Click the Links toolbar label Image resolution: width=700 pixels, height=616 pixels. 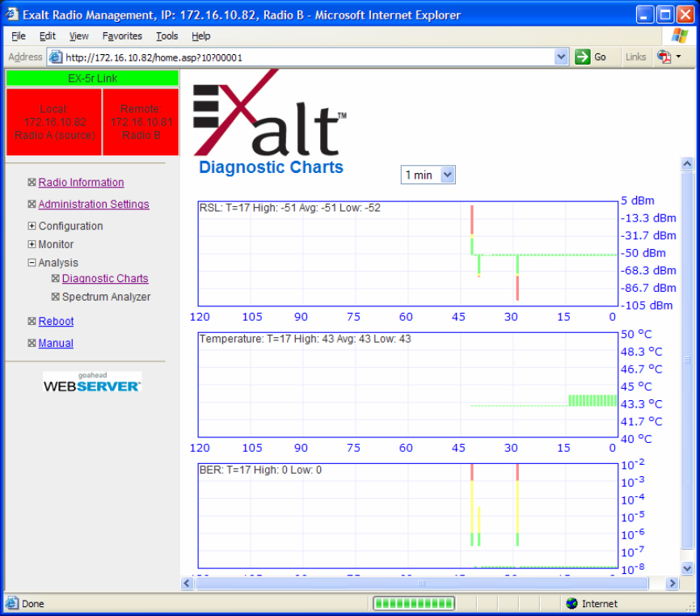[635, 57]
